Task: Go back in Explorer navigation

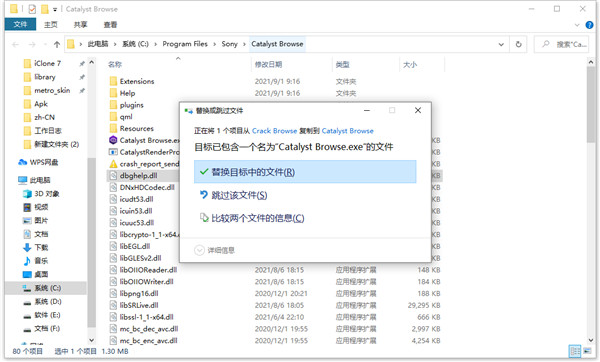Action: [x=16, y=44]
